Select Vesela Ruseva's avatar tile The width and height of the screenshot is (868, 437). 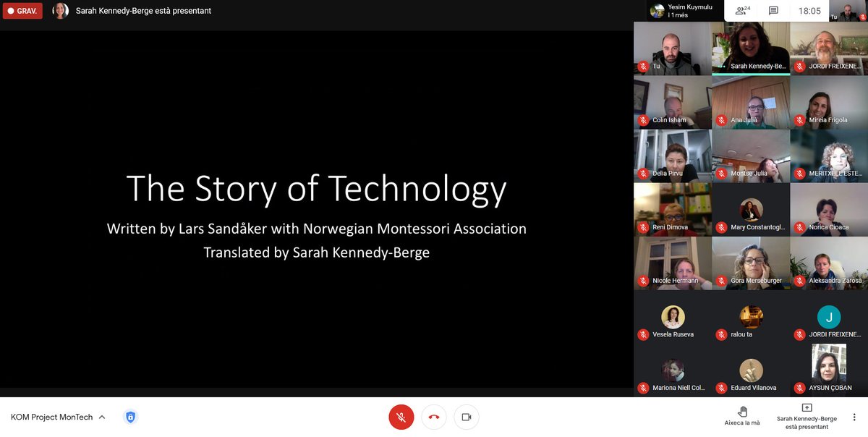click(x=673, y=316)
